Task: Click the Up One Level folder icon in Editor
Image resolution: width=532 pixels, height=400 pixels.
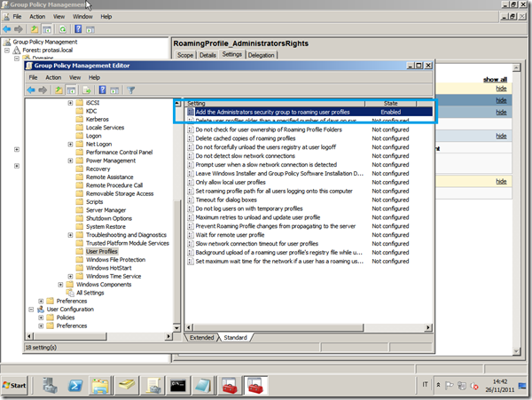Action: (59, 90)
